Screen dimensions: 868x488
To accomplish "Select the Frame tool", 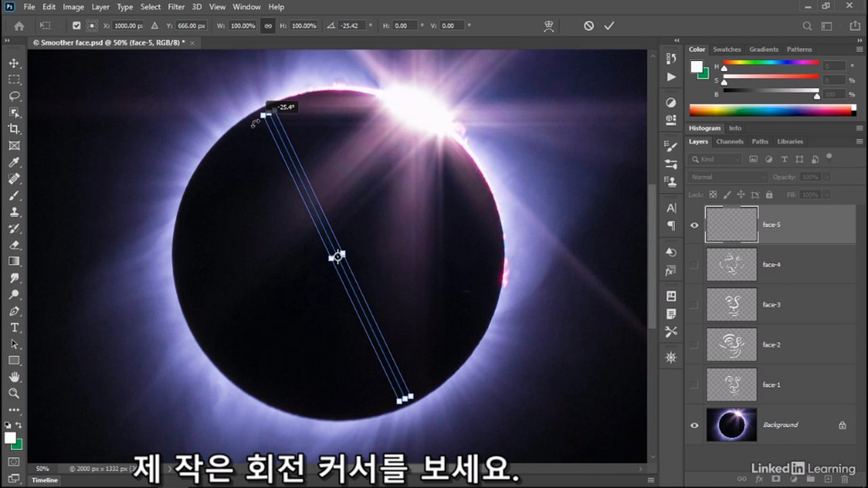I will point(14,146).
